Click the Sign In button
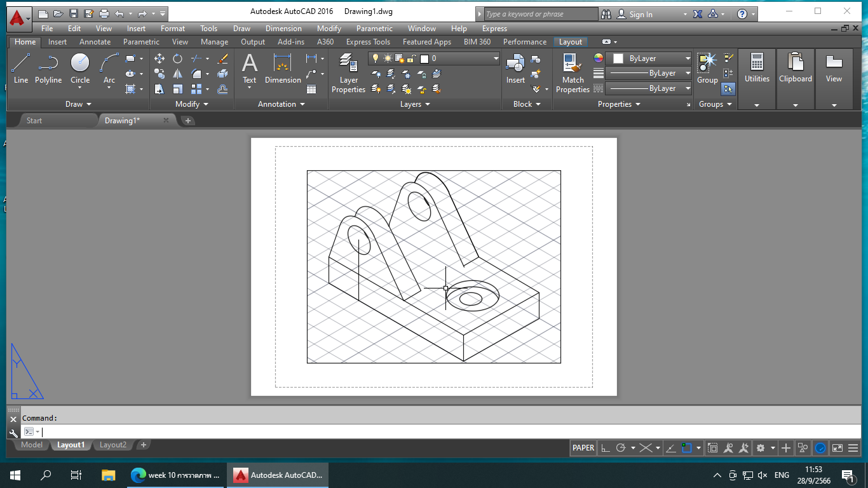Screen dimensions: 868x488 coord(641,14)
